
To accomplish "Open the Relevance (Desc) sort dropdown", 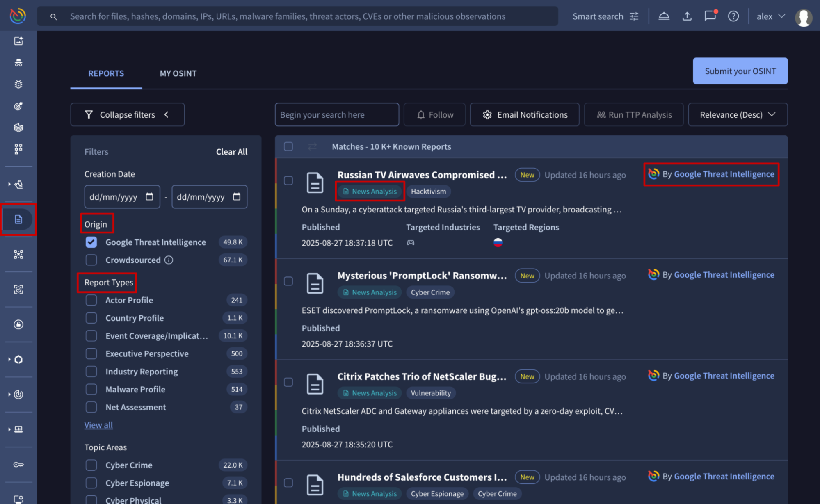I will click(x=737, y=115).
